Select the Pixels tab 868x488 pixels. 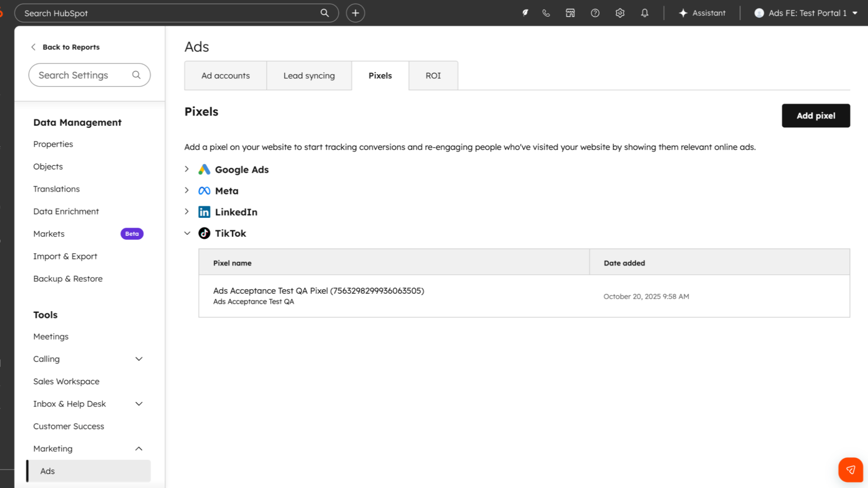[x=380, y=75]
